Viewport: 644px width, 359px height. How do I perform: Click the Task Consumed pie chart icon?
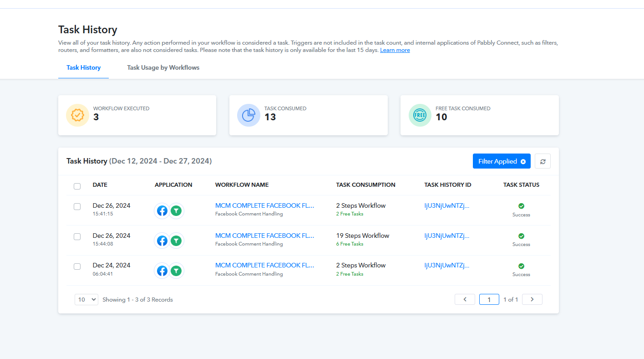tap(248, 115)
